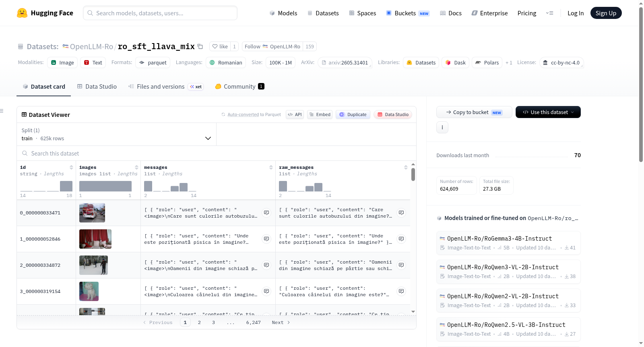
Task: Select the Romanian language tag
Action: [226, 62]
